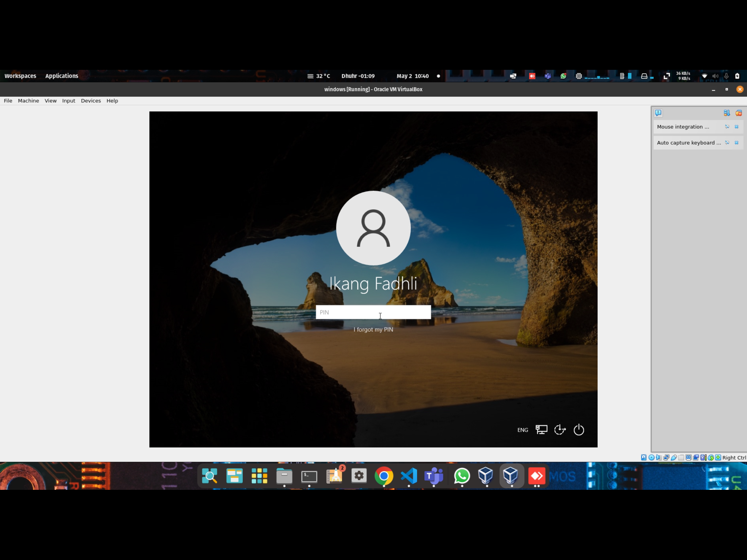Viewport: 747px width, 560px height.
Task: Open the Ease of Access icon
Action: pyautogui.click(x=560, y=430)
